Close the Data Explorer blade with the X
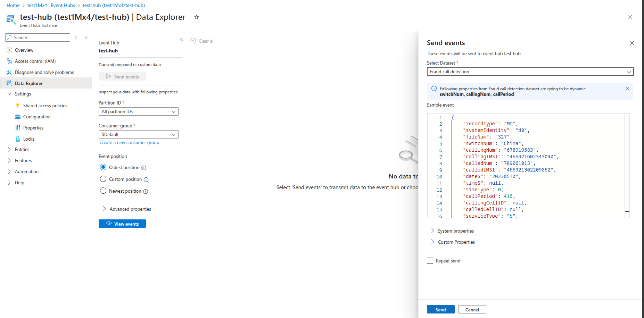Image resolution: width=644 pixels, height=318 pixels. [x=630, y=17]
